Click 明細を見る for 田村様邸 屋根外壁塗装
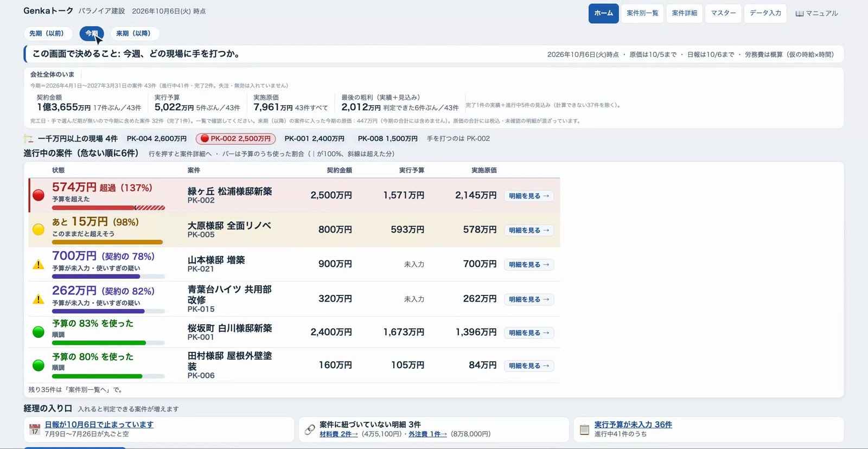The image size is (868, 449). coord(529,366)
